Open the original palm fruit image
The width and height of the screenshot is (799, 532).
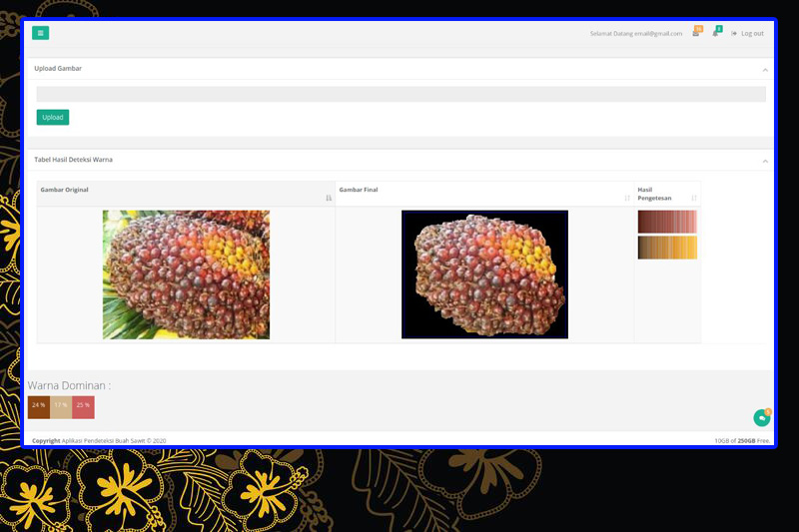tap(186, 274)
